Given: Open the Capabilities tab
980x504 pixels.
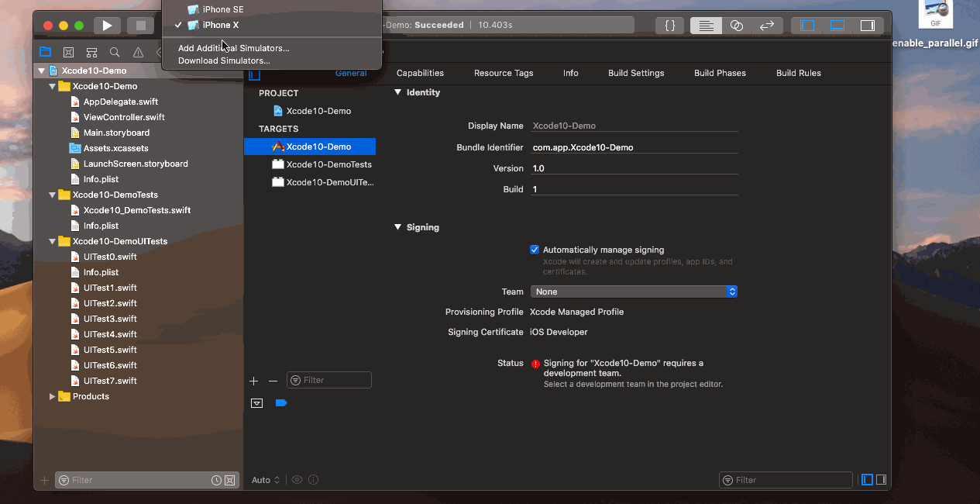Looking at the screenshot, I should (x=420, y=73).
